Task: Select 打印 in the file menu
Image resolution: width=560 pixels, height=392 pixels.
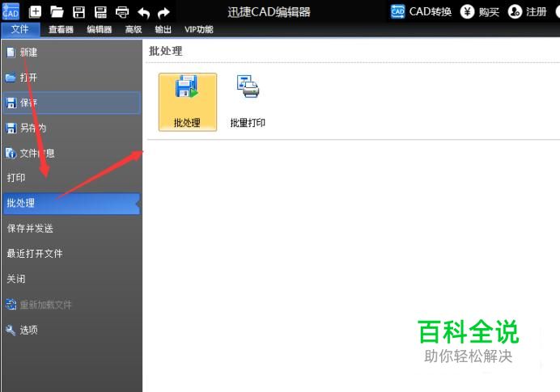Action: (x=71, y=178)
